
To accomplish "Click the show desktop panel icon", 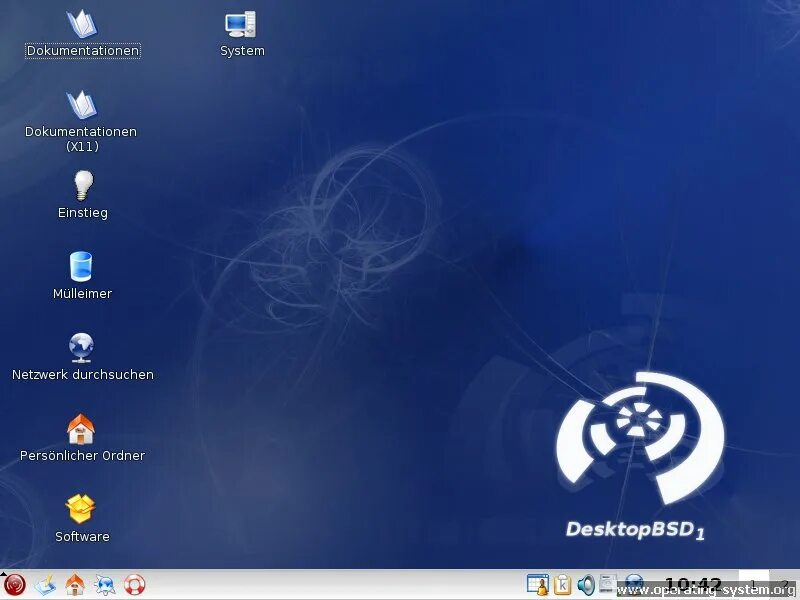I will 46,585.
